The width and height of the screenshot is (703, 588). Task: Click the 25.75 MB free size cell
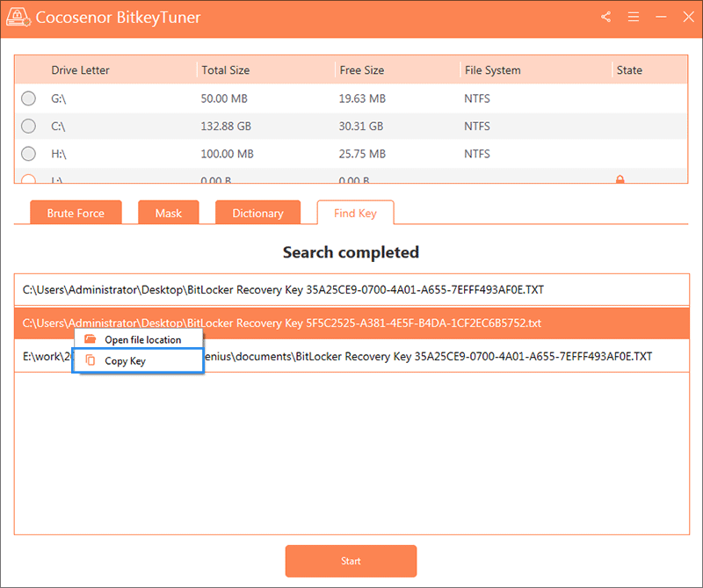tap(362, 155)
